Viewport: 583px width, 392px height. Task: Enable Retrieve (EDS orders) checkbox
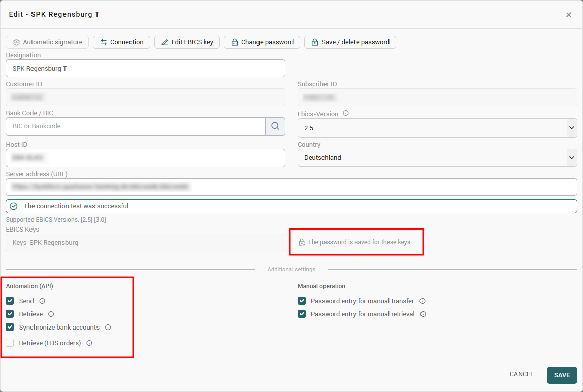10,343
